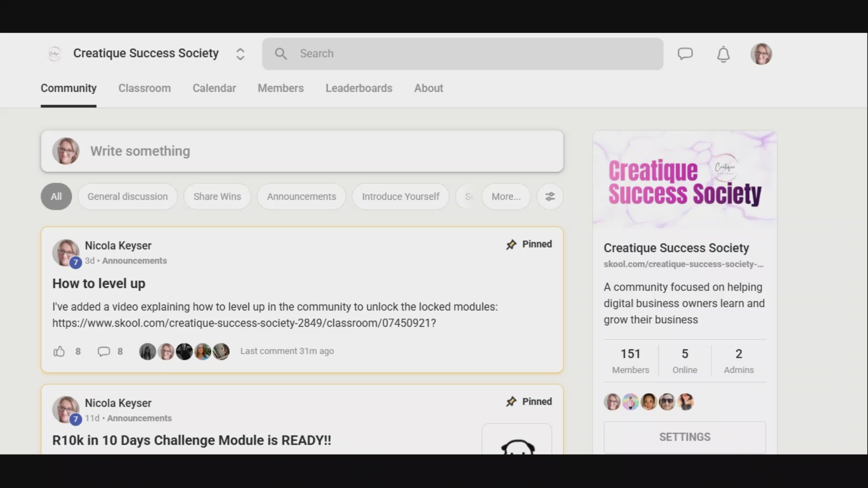Open the skool.com/creatique-success-society link
The width and height of the screenshot is (868, 488).
pyautogui.click(x=684, y=264)
